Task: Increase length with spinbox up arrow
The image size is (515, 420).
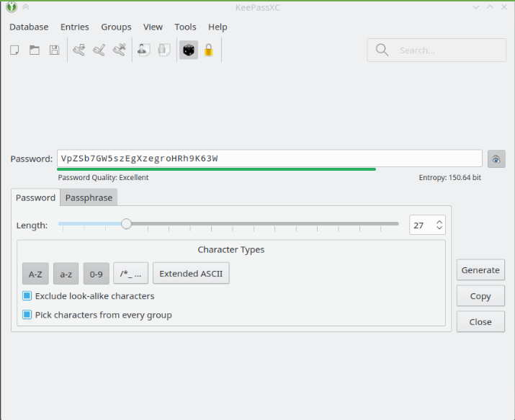Action: pos(439,222)
